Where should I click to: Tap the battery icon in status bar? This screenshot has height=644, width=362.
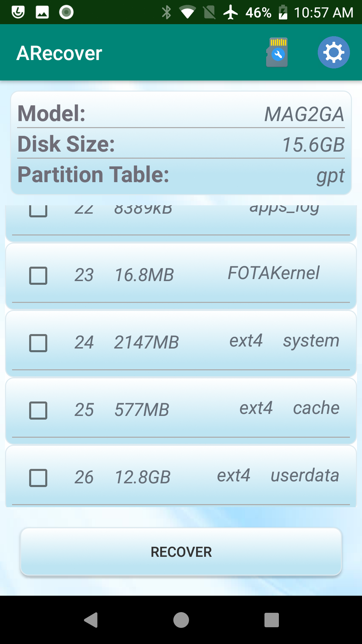tap(283, 12)
